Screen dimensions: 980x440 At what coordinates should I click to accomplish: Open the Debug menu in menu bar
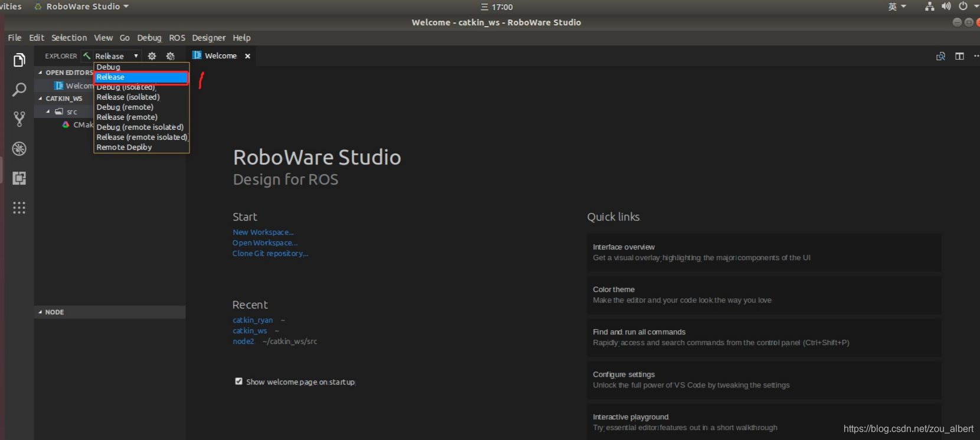(x=149, y=38)
